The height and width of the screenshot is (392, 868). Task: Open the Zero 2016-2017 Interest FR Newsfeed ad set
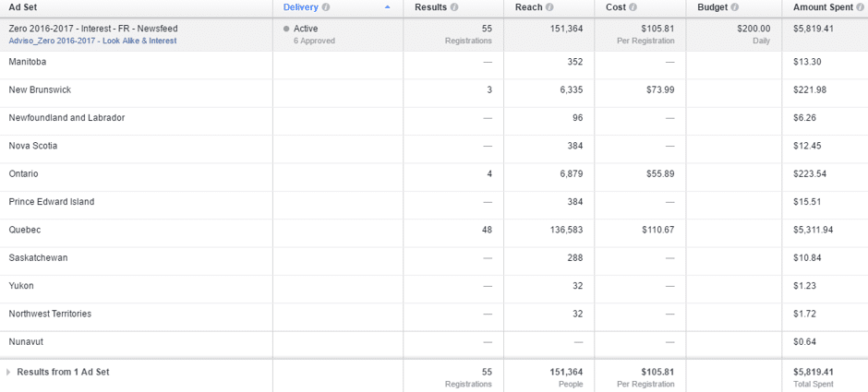pyautogui.click(x=93, y=29)
